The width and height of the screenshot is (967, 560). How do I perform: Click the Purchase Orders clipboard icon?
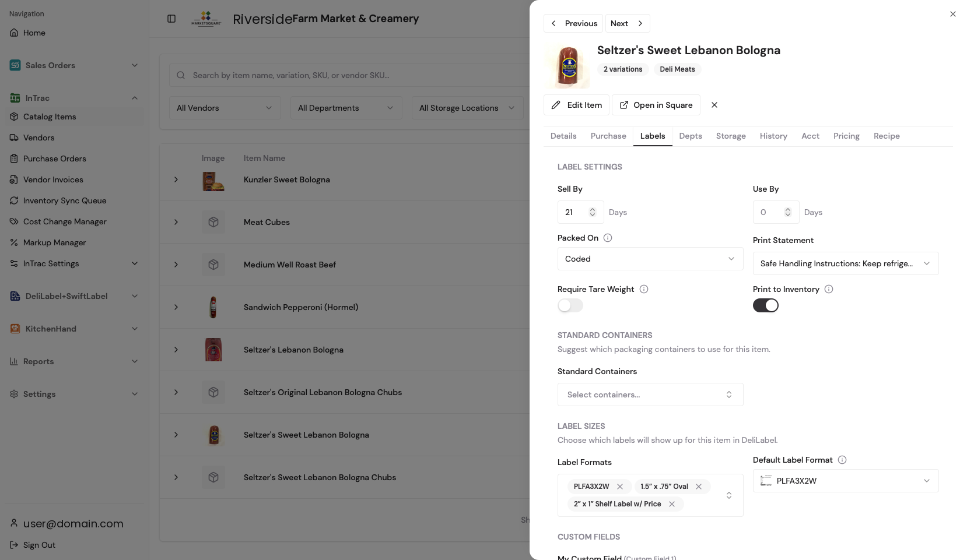pyautogui.click(x=14, y=159)
